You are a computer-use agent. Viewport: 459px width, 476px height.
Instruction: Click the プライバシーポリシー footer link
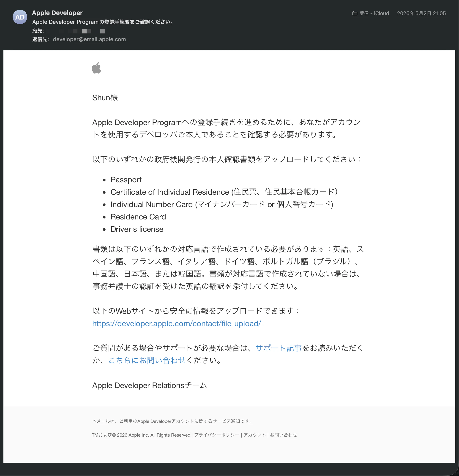[x=217, y=435]
